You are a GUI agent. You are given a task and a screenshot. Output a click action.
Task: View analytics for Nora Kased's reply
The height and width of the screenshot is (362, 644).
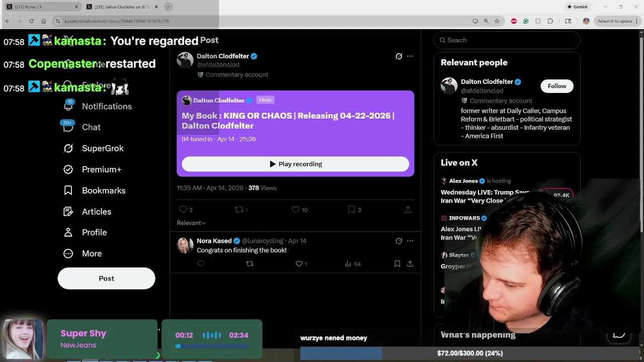click(352, 263)
